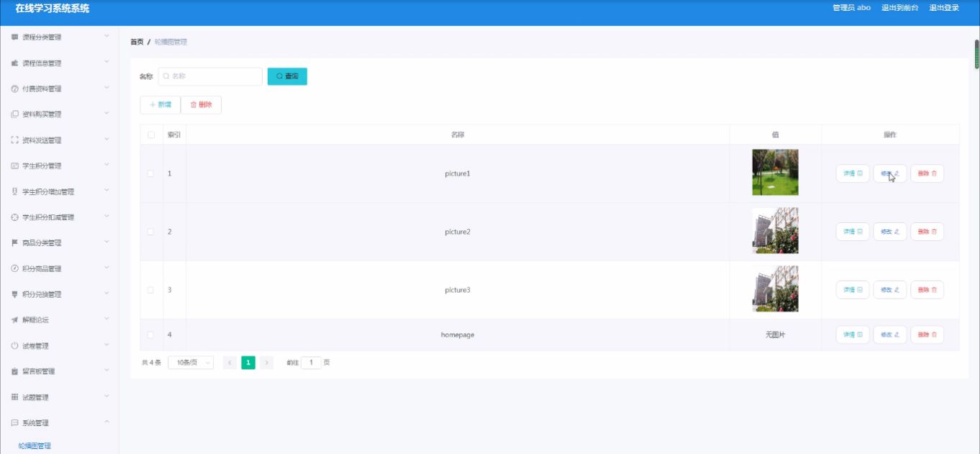The width and height of the screenshot is (980, 454).
Task: Click the picture3 building thumbnail
Action: [x=775, y=289]
